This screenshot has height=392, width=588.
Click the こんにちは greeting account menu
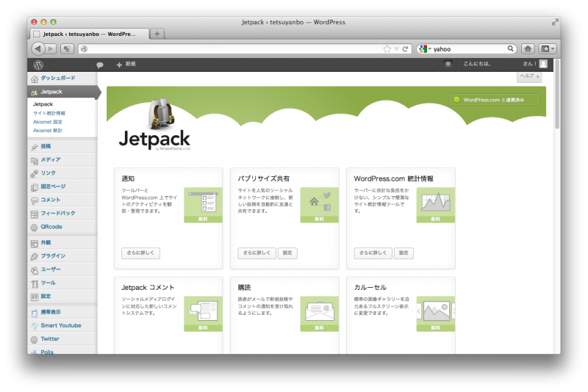[505, 64]
